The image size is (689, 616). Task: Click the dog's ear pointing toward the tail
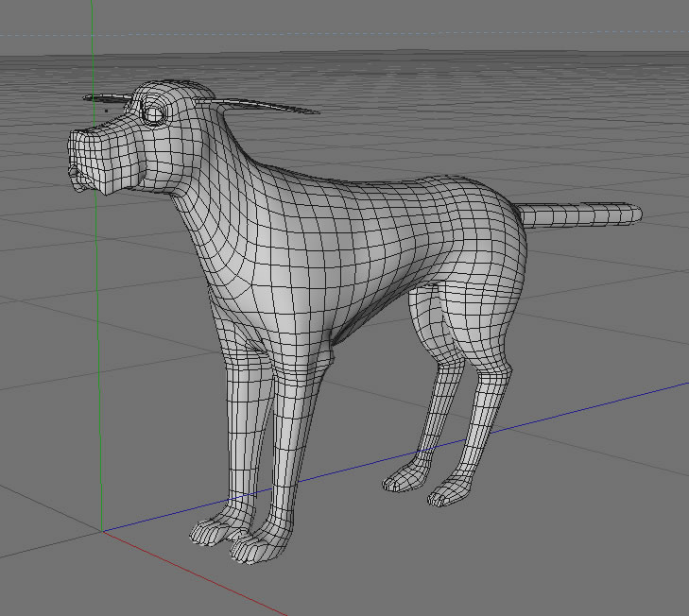pos(259,106)
